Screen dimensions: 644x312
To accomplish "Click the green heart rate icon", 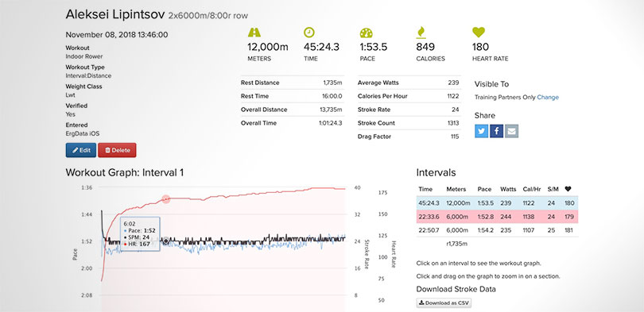I will coord(479,33).
